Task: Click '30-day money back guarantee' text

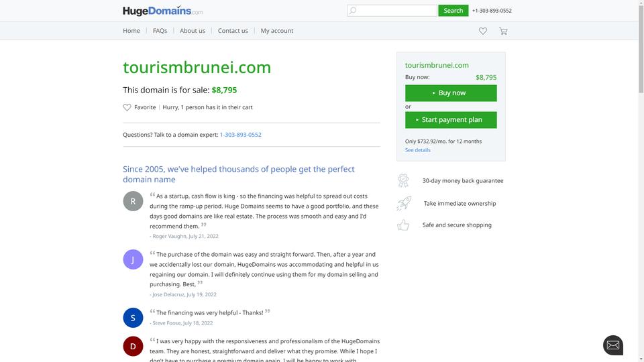Action: (462, 180)
